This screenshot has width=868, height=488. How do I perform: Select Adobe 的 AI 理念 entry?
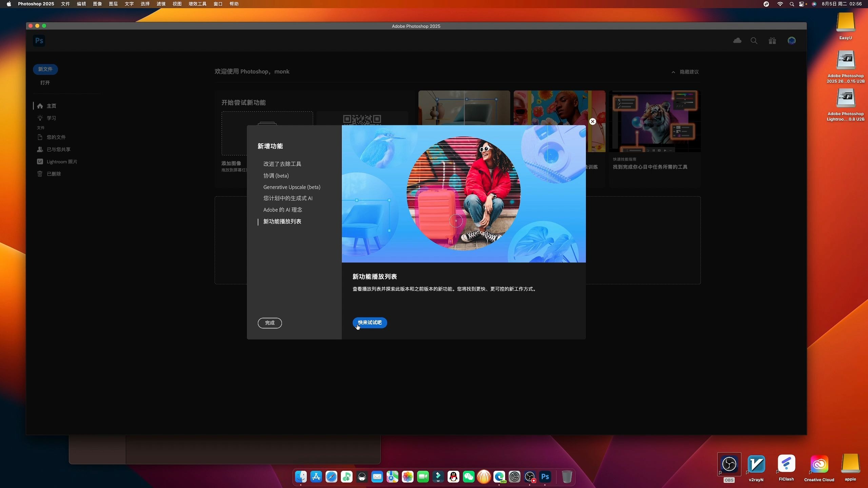tap(282, 210)
